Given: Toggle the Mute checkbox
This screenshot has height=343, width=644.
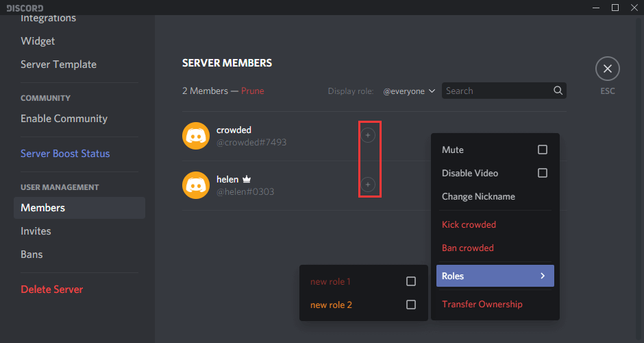Looking at the screenshot, I should point(542,150).
